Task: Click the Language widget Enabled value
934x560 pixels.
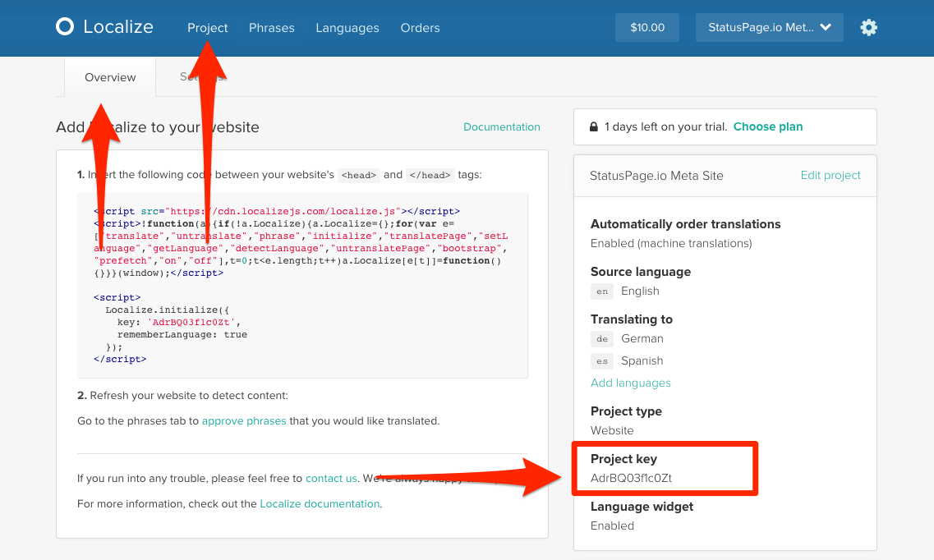Action: pyautogui.click(x=612, y=526)
